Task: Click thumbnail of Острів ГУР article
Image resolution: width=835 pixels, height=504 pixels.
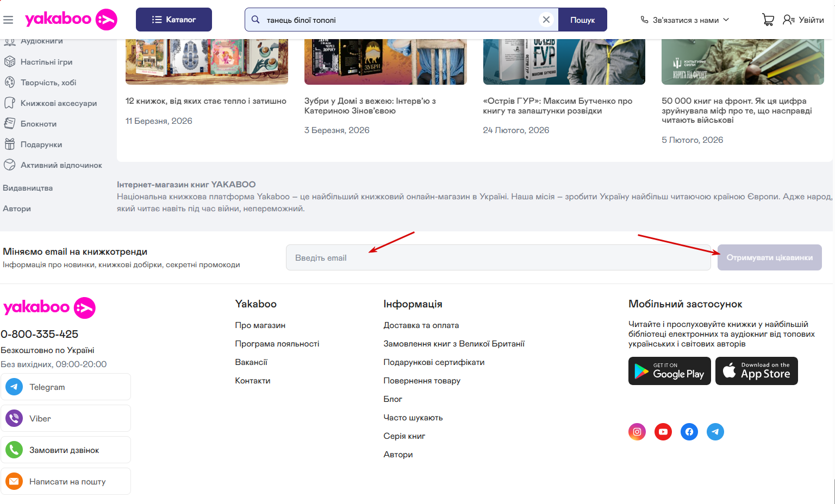Action: (564, 61)
